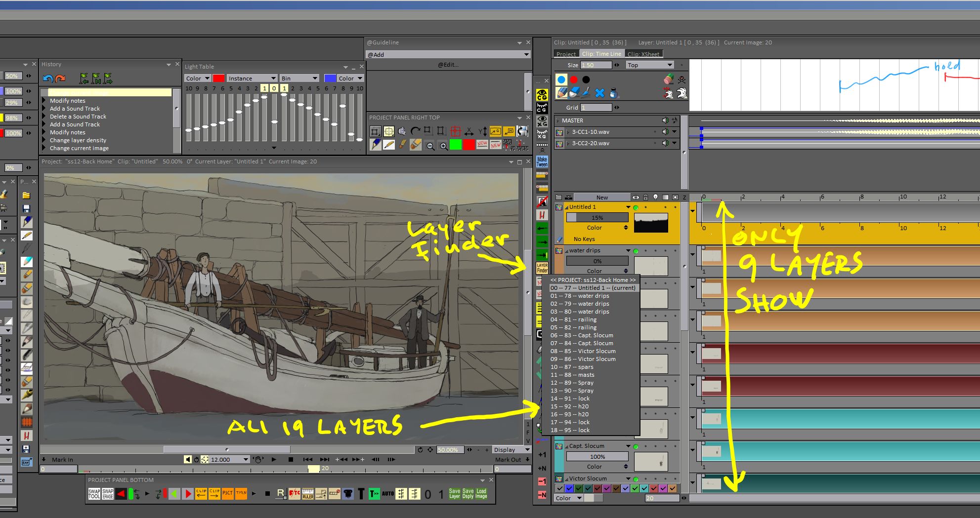Open the 12.000 frame rate dropdown
The width and height of the screenshot is (980, 518).
pyautogui.click(x=229, y=460)
